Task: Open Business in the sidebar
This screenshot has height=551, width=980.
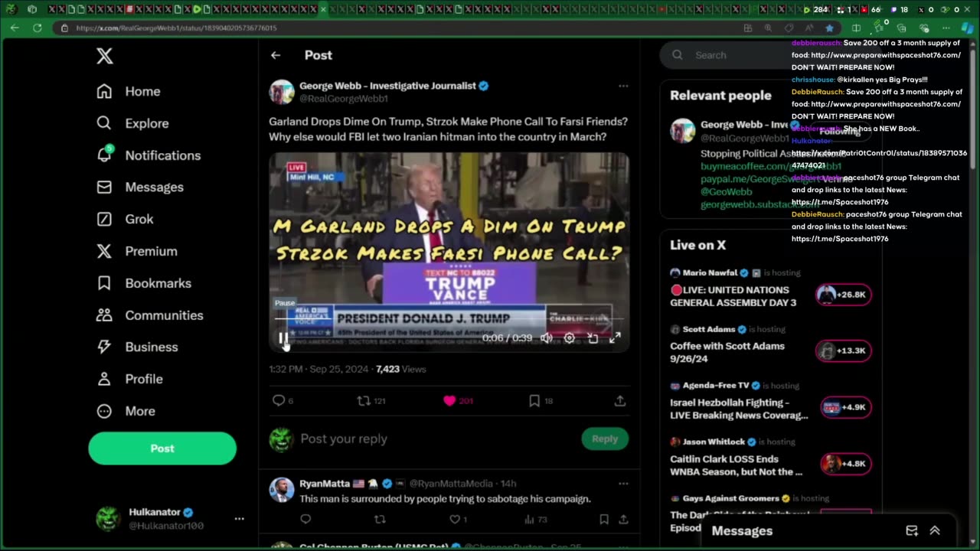Action: (137, 347)
